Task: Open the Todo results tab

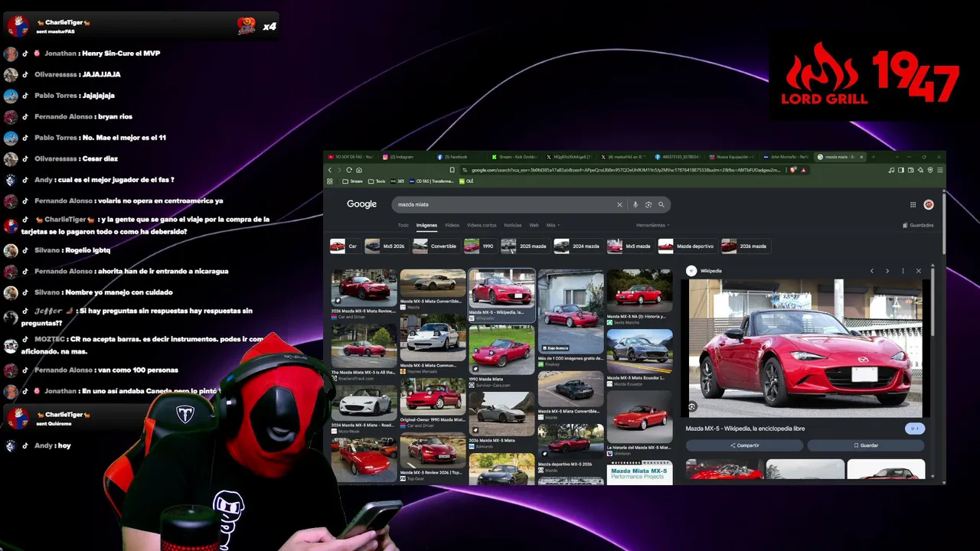Action: (403, 225)
